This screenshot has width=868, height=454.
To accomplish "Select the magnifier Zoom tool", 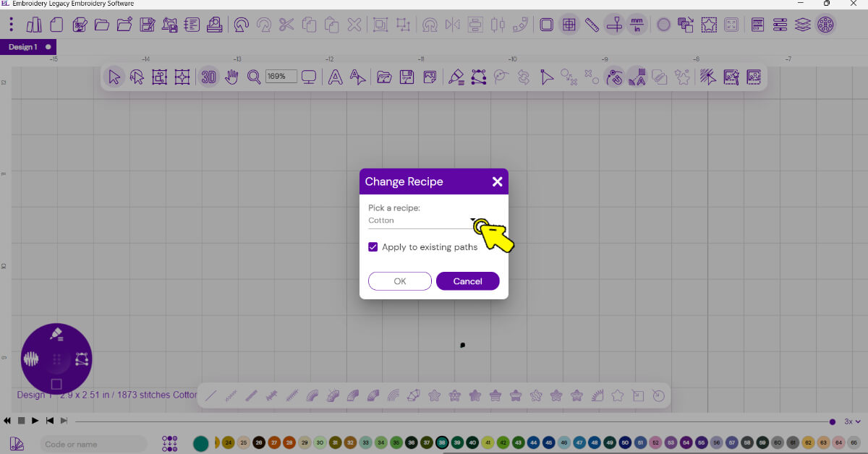I will pyautogui.click(x=254, y=77).
